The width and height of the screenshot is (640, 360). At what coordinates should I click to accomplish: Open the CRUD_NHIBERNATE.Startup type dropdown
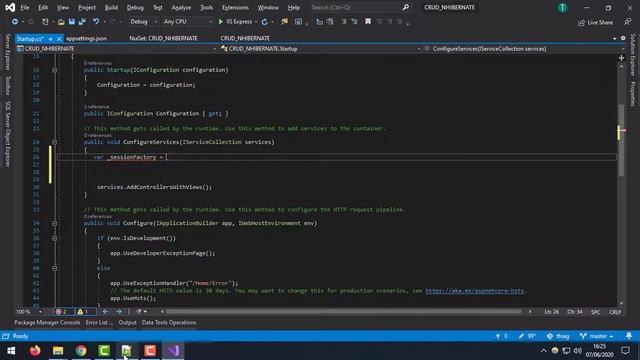321,49
